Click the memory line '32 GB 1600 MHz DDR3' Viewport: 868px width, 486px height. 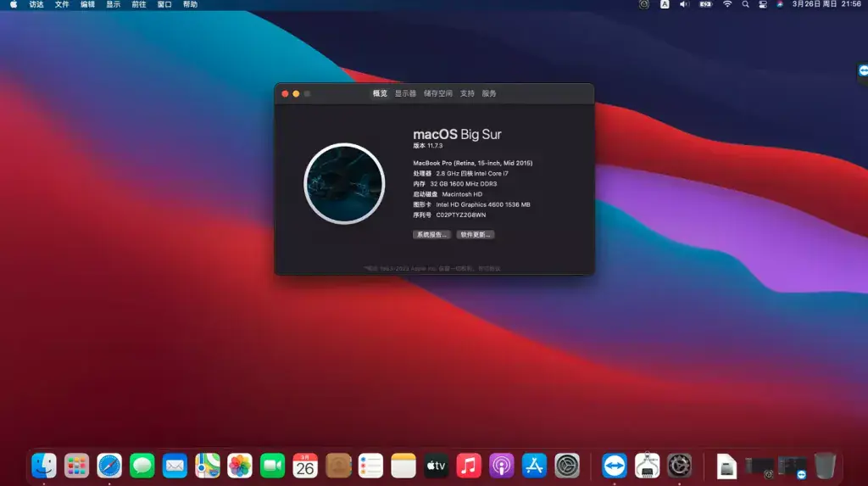tap(464, 184)
